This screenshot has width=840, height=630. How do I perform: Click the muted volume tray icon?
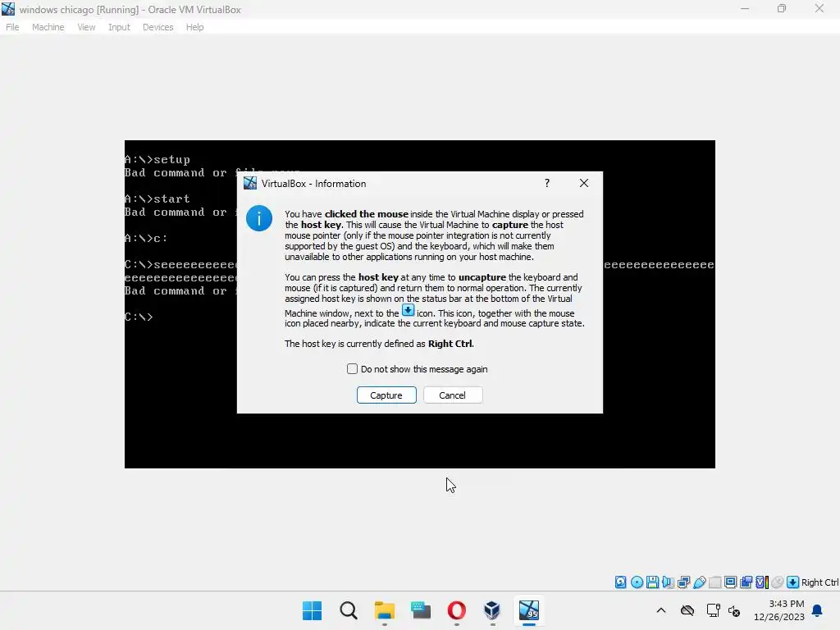coord(734,610)
